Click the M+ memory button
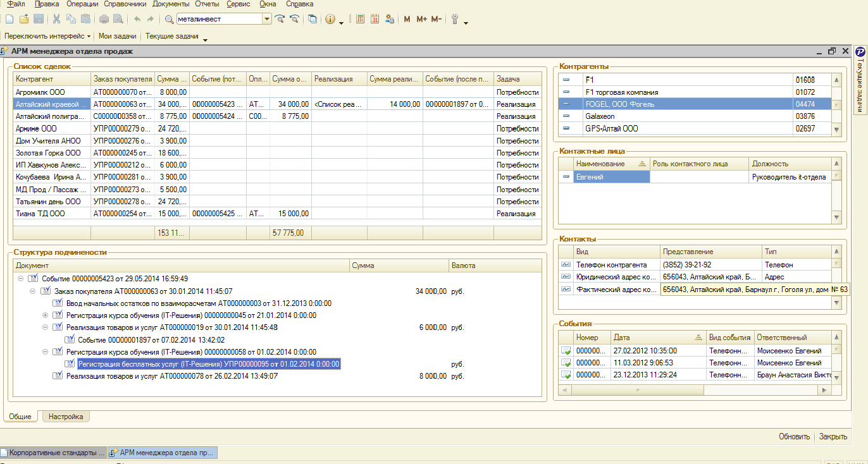Screen dimensions: 868x464 [421, 19]
